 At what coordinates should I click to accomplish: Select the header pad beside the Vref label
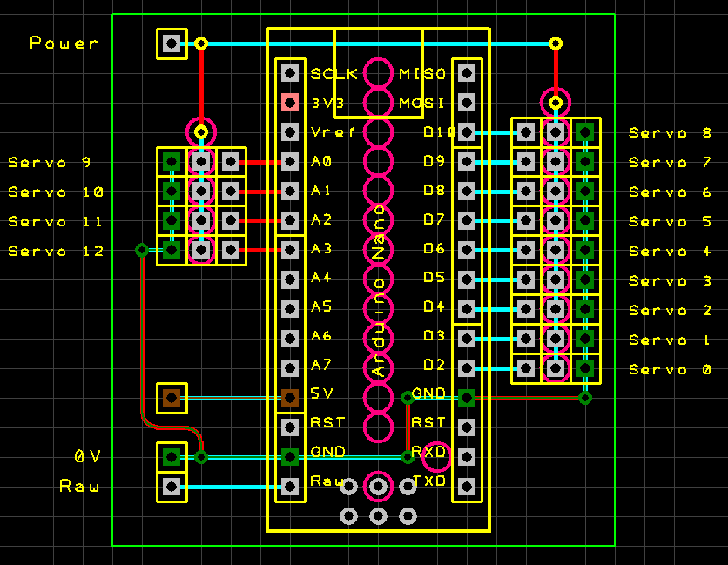coord(290,132)
